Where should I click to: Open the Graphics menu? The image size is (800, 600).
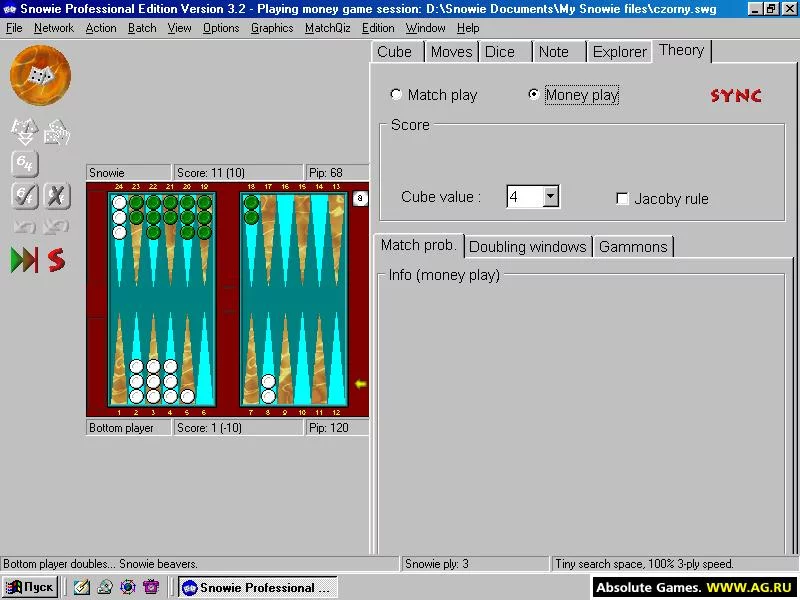272,28
